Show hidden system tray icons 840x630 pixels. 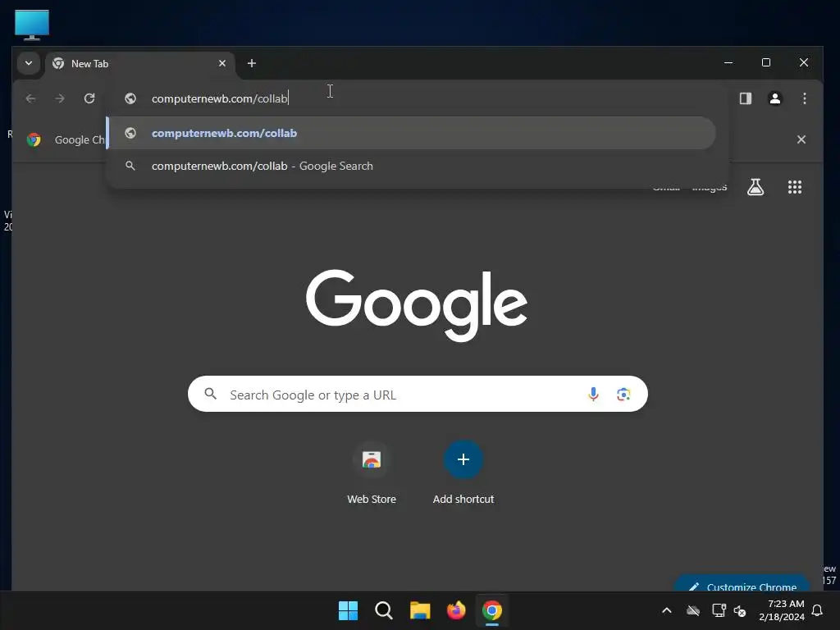coord(666,610)
